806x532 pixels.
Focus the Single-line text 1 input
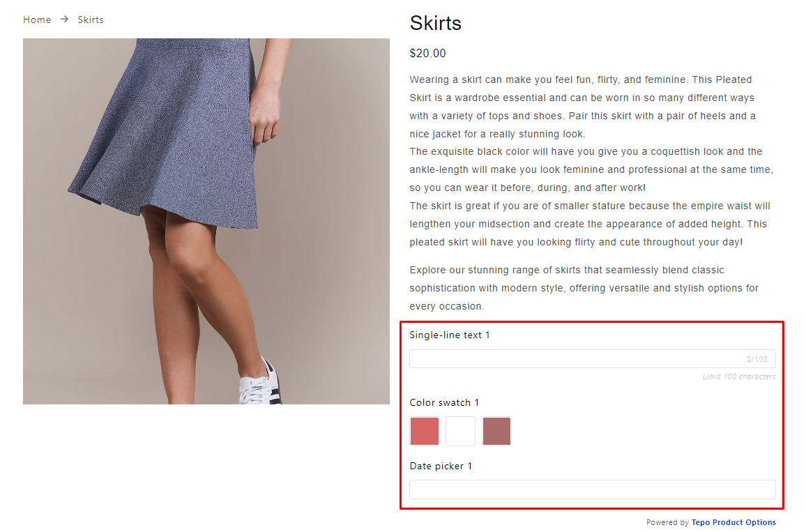pos(593,359)
